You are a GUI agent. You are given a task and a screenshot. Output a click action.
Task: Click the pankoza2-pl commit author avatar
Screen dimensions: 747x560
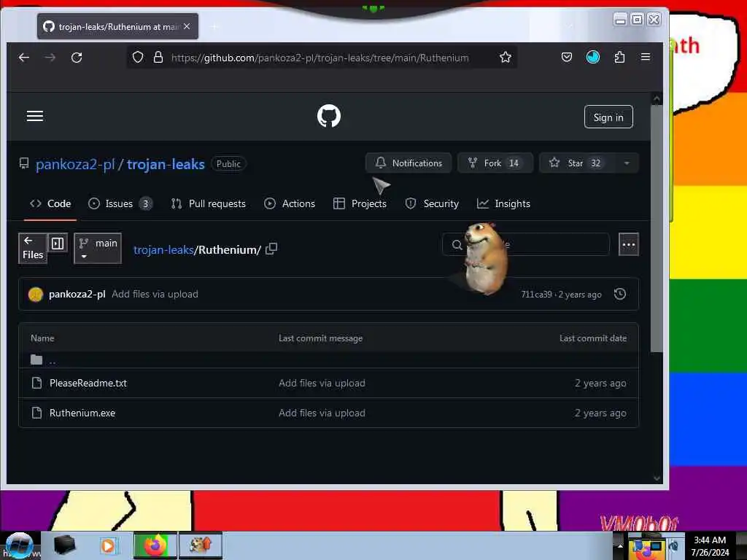tap(36, 295)
